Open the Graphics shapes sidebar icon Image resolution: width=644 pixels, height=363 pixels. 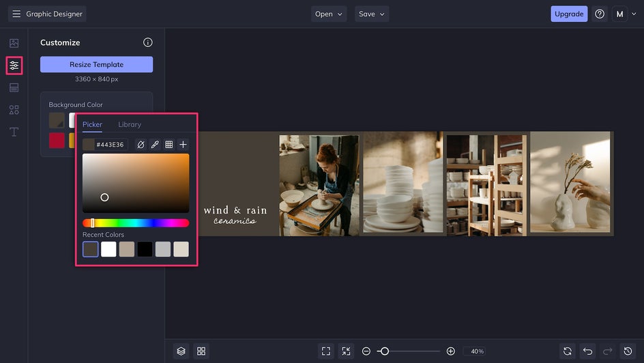click(14, 110)
